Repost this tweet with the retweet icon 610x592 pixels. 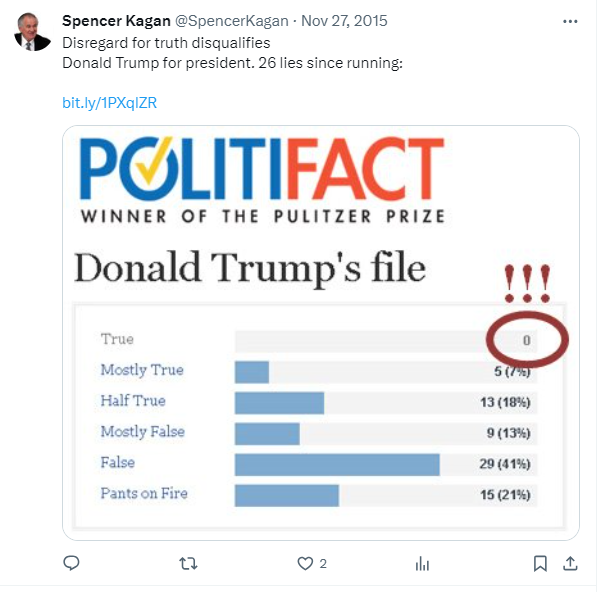click(x=187, y=563)
